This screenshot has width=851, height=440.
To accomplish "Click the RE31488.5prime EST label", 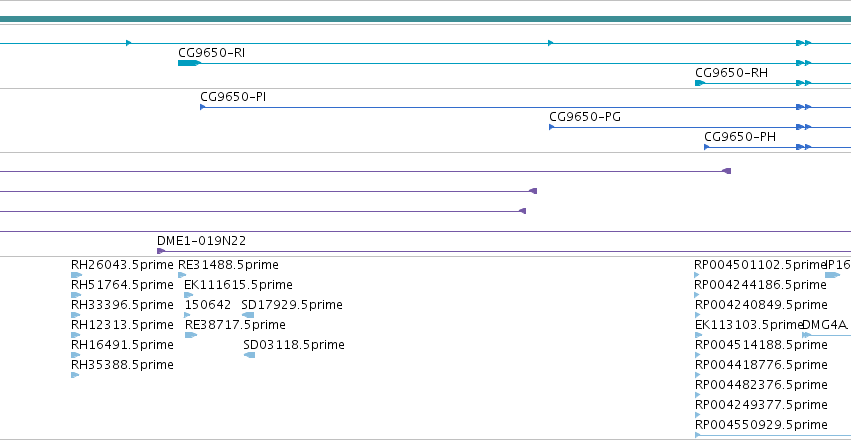I will 228,265.
